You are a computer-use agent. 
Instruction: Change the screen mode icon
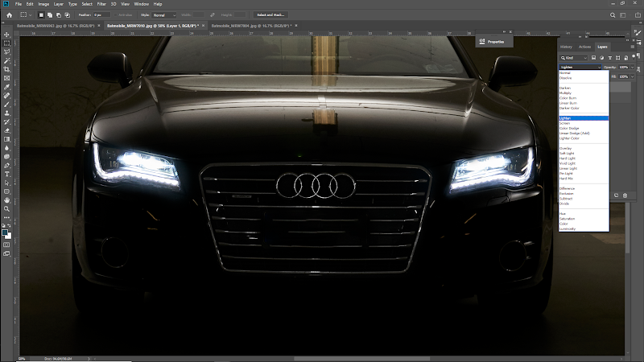[6, 253]
